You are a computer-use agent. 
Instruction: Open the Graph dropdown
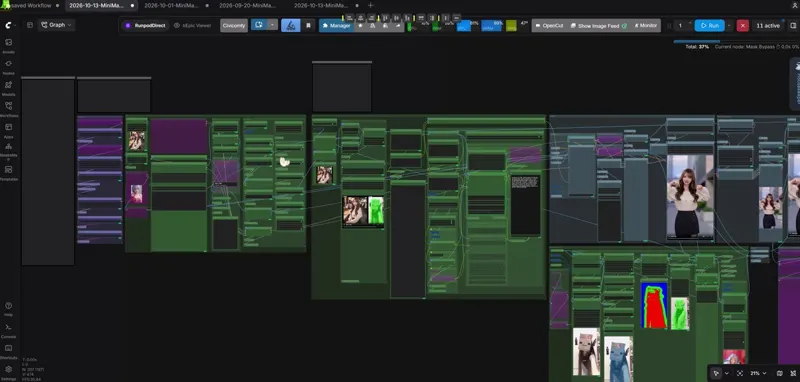point(57,25)
